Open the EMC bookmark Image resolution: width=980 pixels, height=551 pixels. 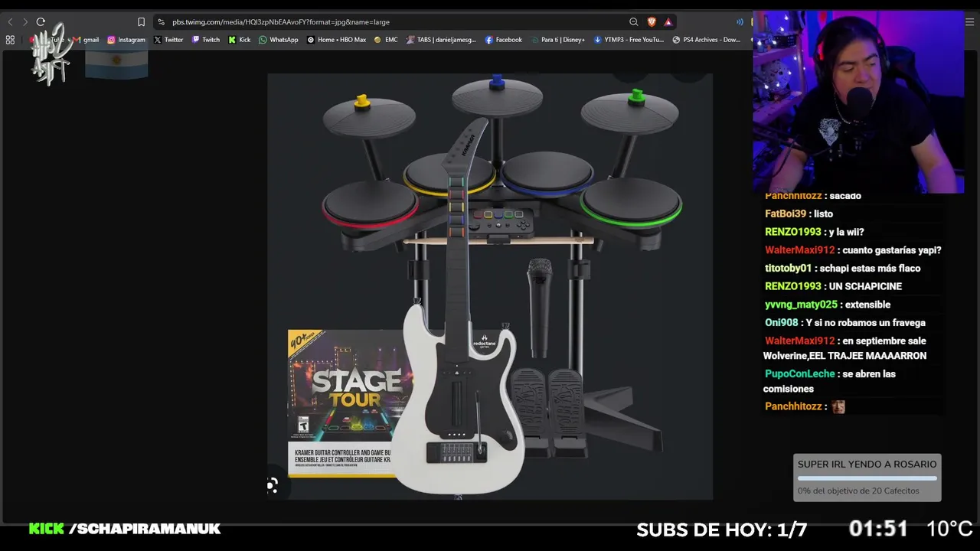coord(386,40)
